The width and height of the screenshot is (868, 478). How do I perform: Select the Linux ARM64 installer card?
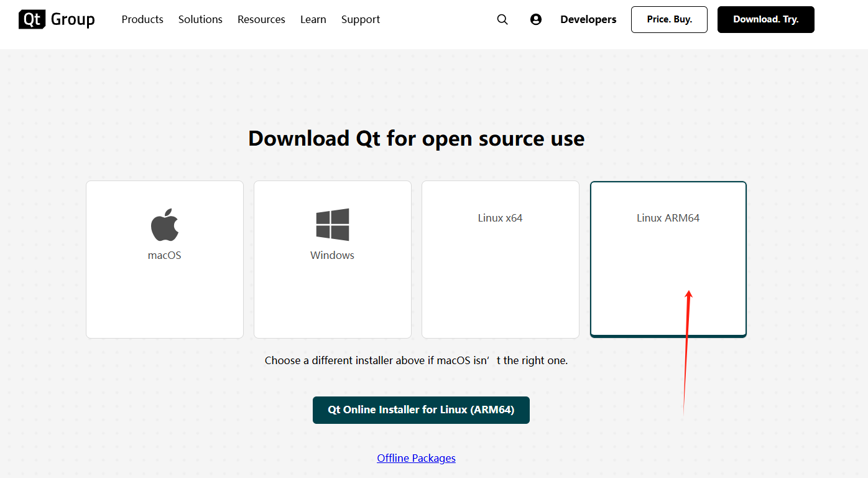click(668, 260)
